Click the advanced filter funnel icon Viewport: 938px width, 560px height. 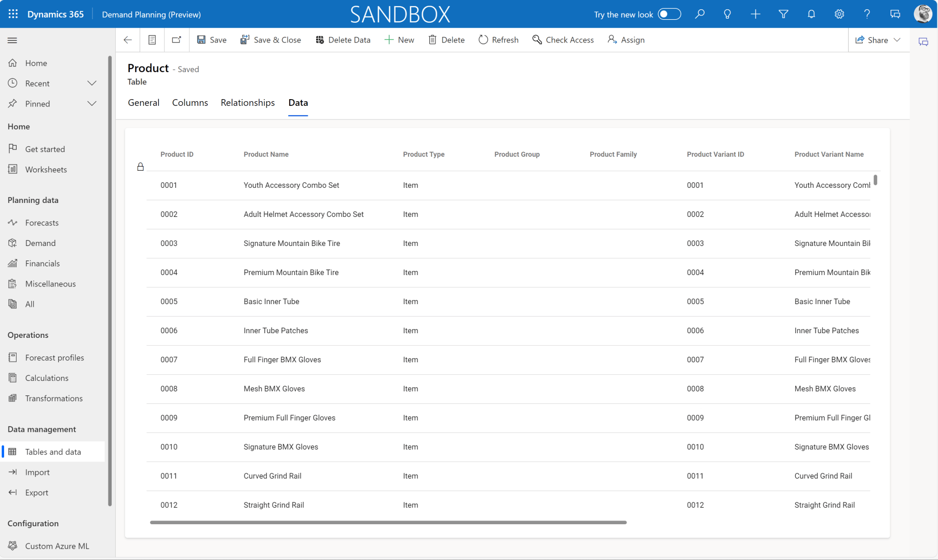click(x=783, y=14)
